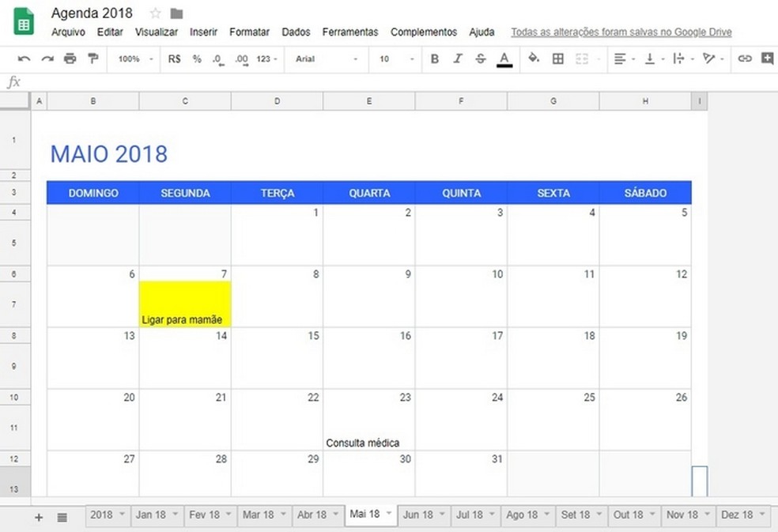The image size is (778, 532).
Task: Open the 123 number format dropdown
Action: click(x=265, y=58)
